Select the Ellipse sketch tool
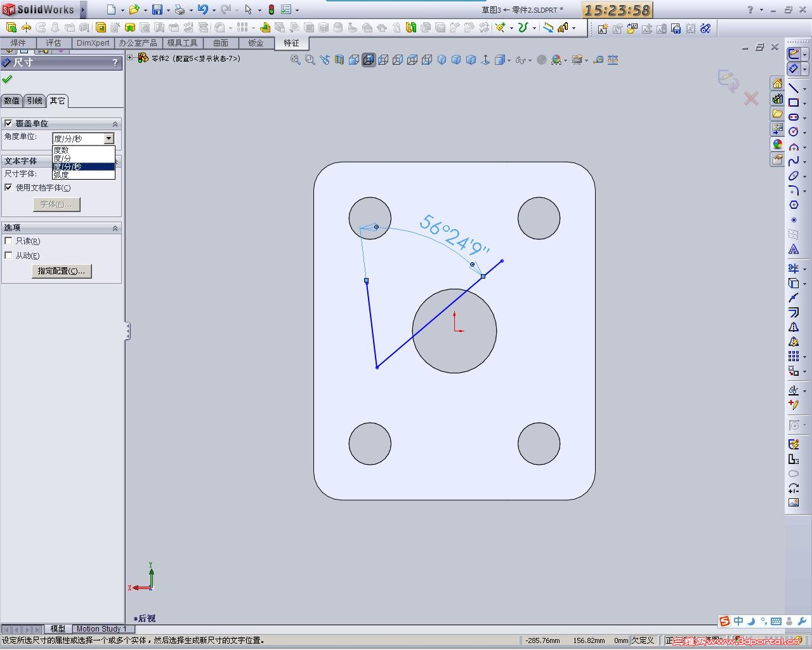This screenshot has height=650, width=812. (794, 176)
